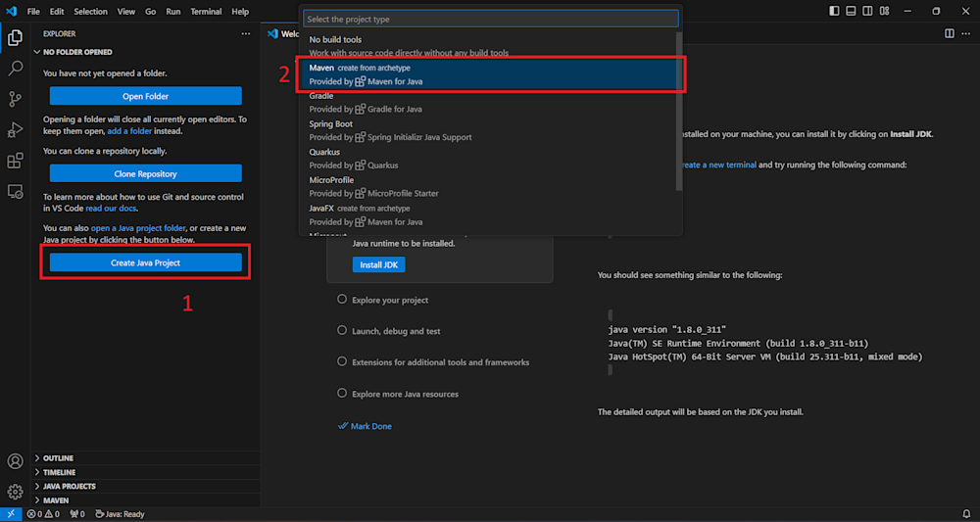This screenshot has width=980, height=522.
Task: Expand the Maven section
Action: [x=145, y=500]
